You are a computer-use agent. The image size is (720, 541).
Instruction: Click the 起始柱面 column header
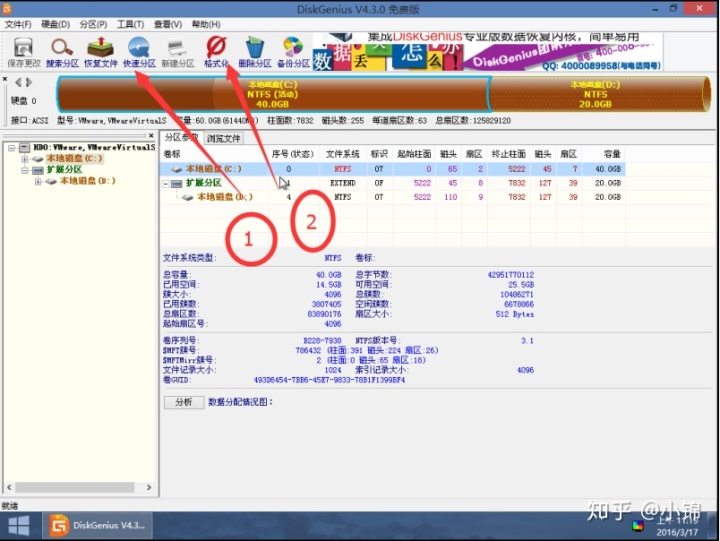(414, 154)
